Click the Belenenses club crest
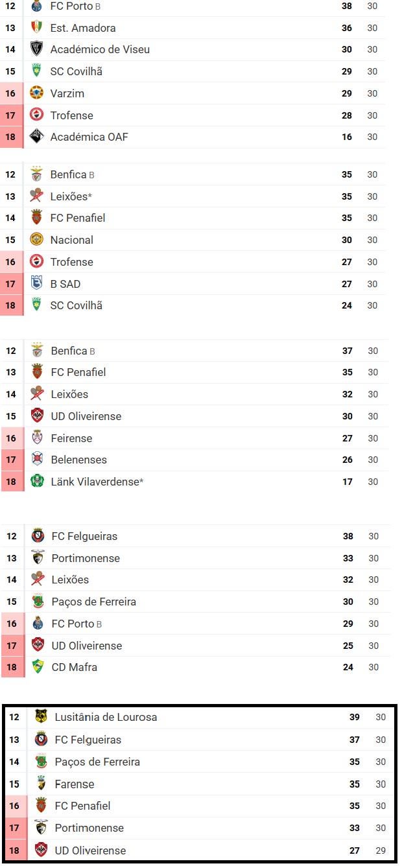402x868 pixels. click(38, 460)
